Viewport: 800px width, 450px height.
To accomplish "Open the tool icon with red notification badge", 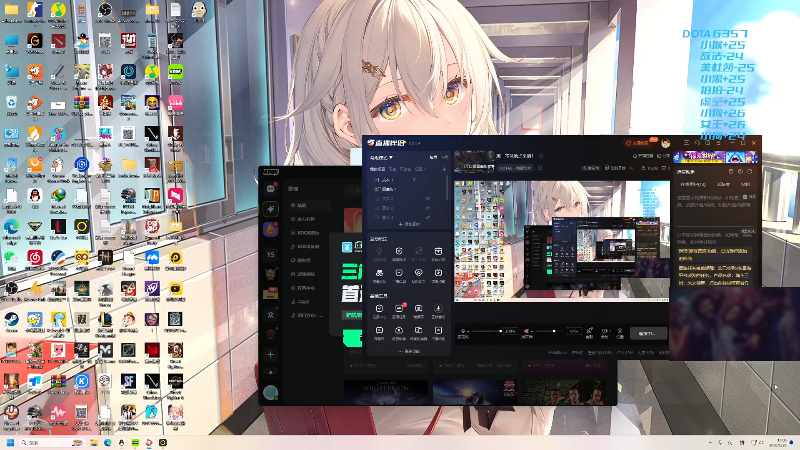I will [x=399, y=308].
